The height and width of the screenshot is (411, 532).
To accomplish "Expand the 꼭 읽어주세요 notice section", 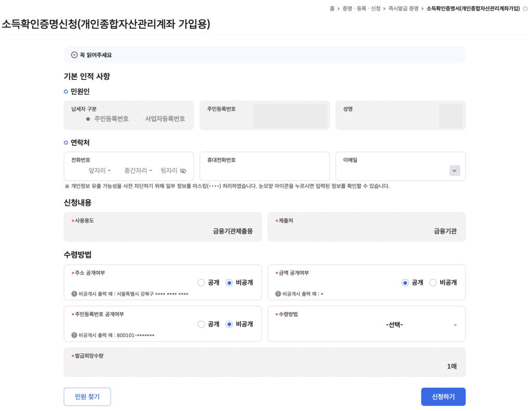I will click(x=74, y=55).
